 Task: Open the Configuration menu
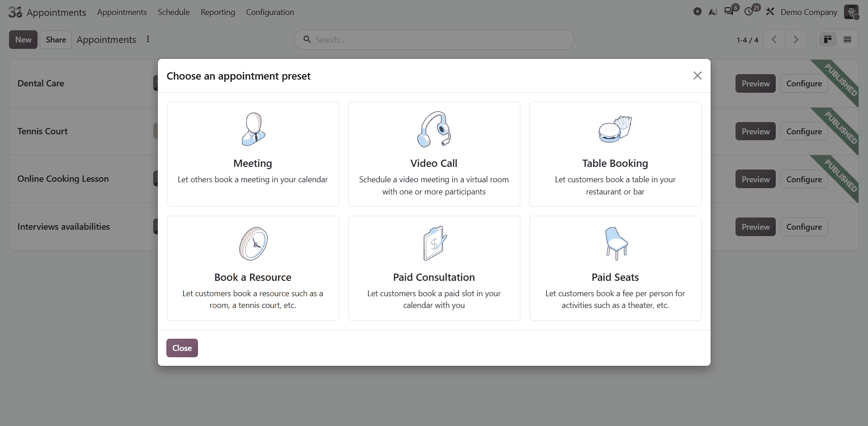point(270,12)
